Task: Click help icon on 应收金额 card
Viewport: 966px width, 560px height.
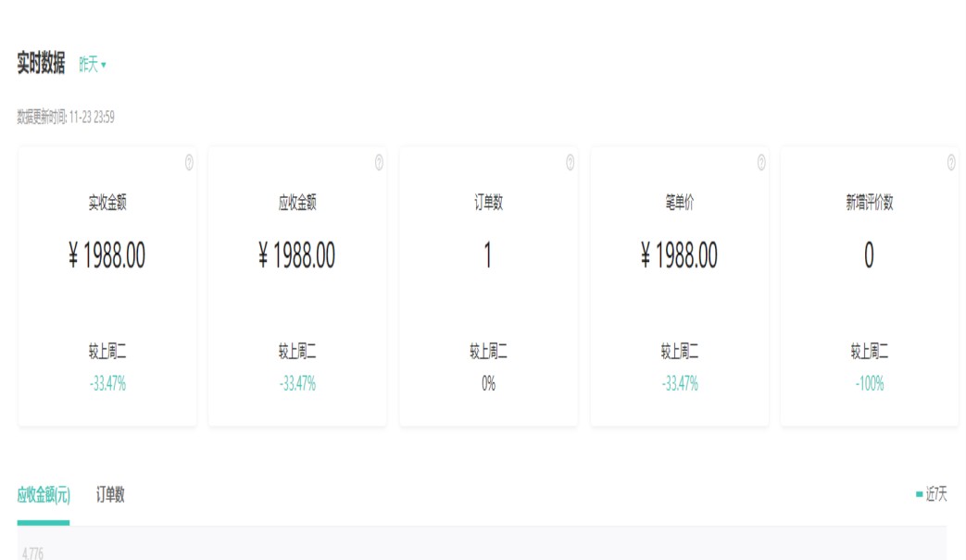Action: [x=379, y=162]
